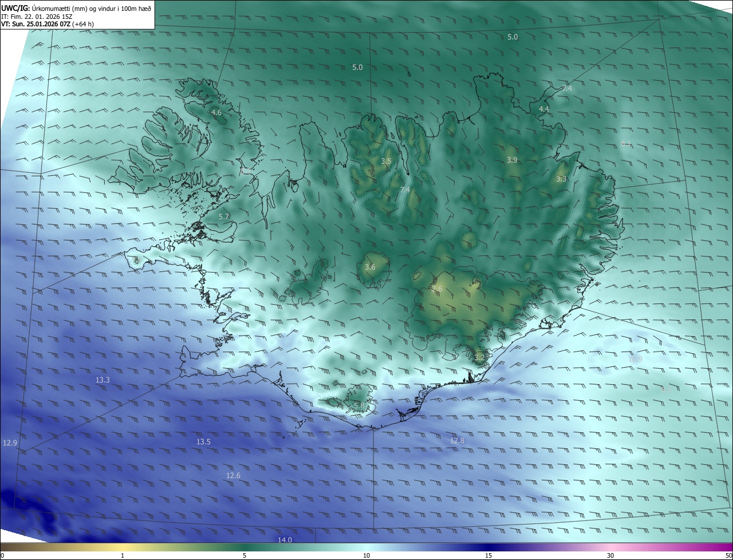Image resolution: width=733 pixels, height=560 pixels.
Task: Select the IT: Fim. 22. 01. 2026 15Z line
Action: coord(37,17)
